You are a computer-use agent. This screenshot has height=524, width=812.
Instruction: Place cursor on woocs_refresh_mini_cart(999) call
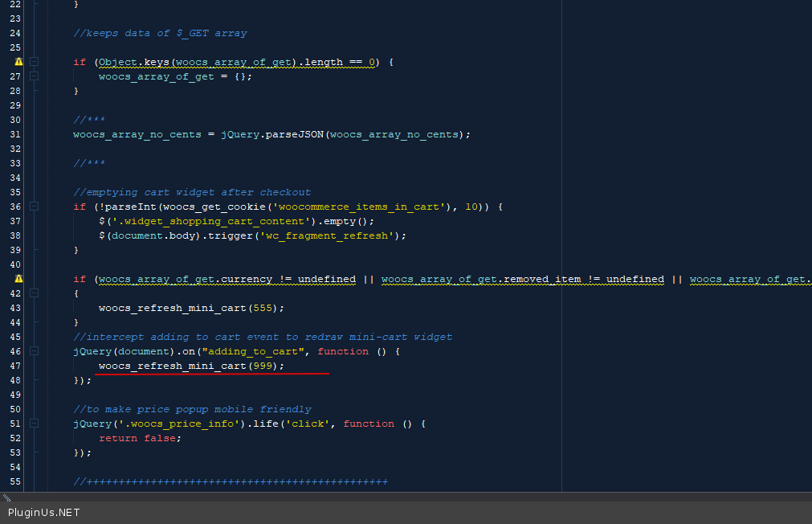pos(191,366)
